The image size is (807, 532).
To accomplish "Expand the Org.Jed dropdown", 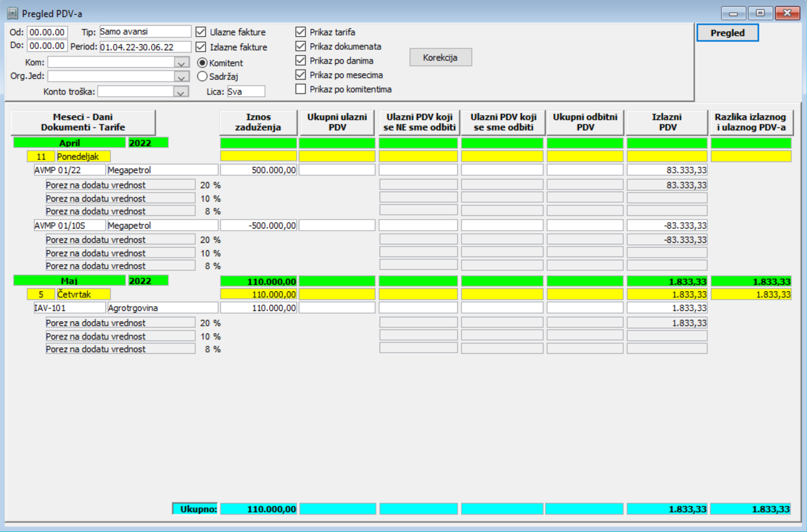I will pyautogui.click(x=182, y=77).
